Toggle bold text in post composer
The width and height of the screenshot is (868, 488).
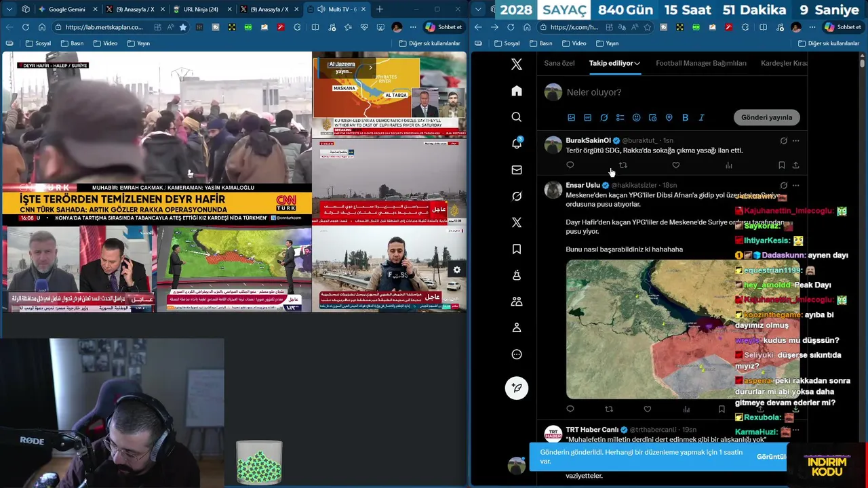(685, 117)
